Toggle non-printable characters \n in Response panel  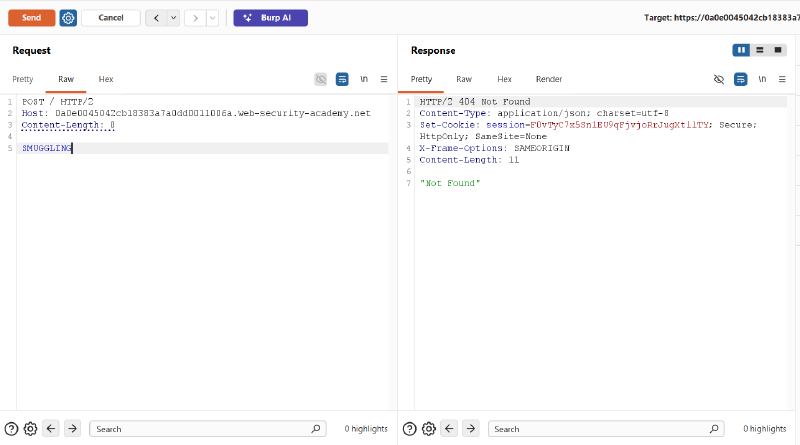click(x=762, y=79)
